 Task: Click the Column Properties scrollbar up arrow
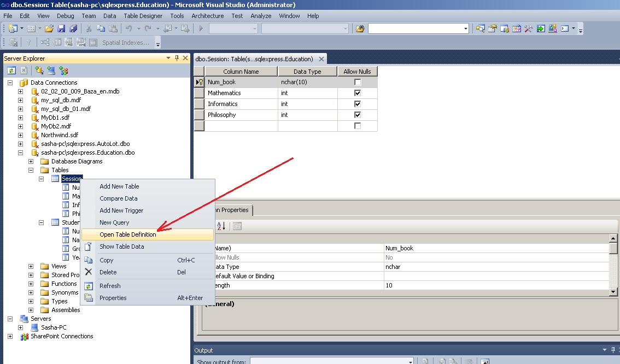613,238
